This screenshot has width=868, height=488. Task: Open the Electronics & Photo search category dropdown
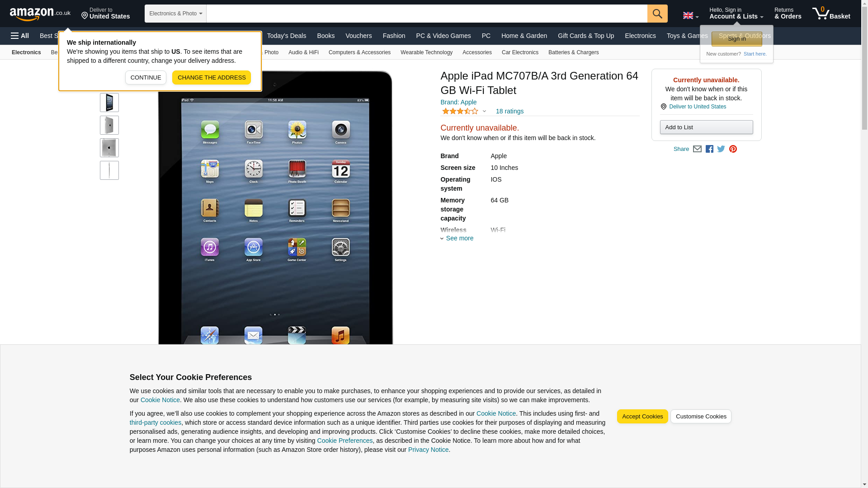point(175,14)
